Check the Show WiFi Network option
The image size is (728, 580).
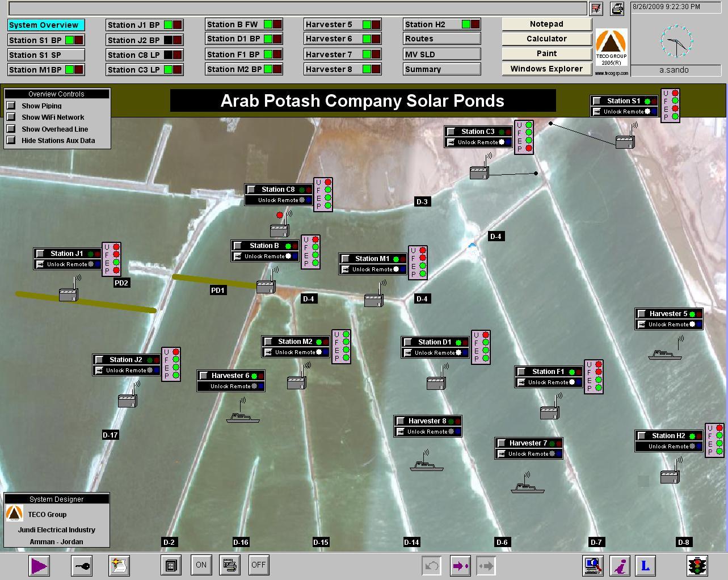tap(11, 117)
